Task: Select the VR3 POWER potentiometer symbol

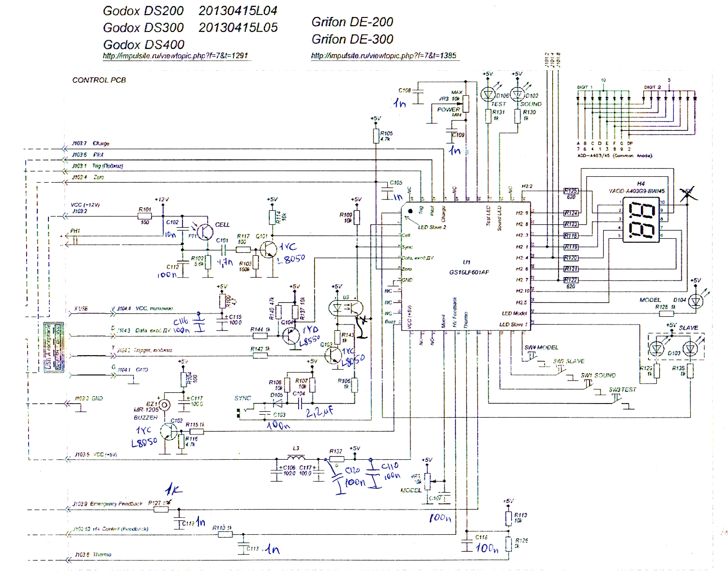Action: (x=466, y=104)
